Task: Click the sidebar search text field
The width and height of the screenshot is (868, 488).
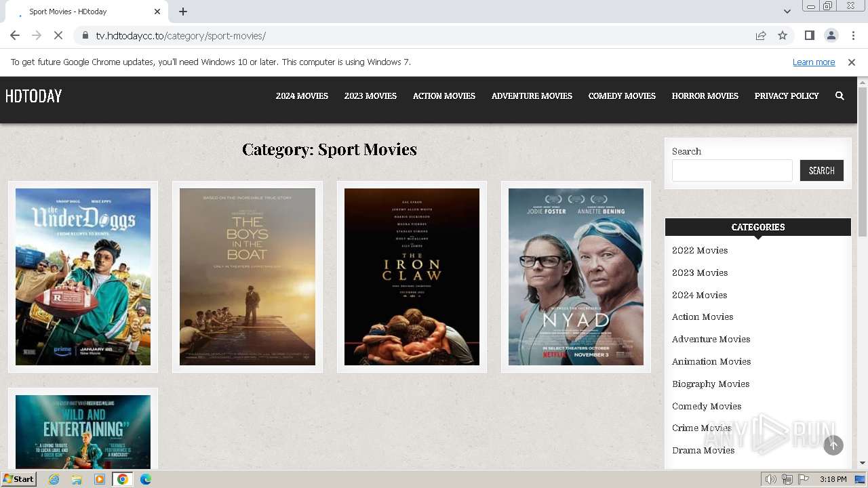Action: click(x=732, y=170)
